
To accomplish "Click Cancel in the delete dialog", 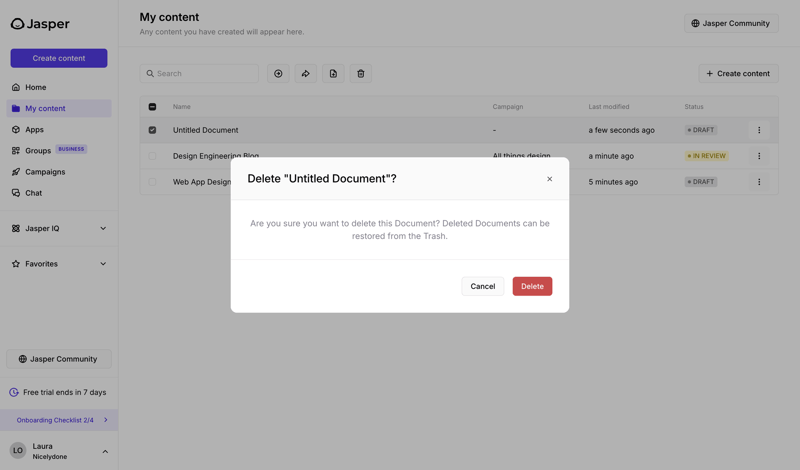I will coord(483,286).
